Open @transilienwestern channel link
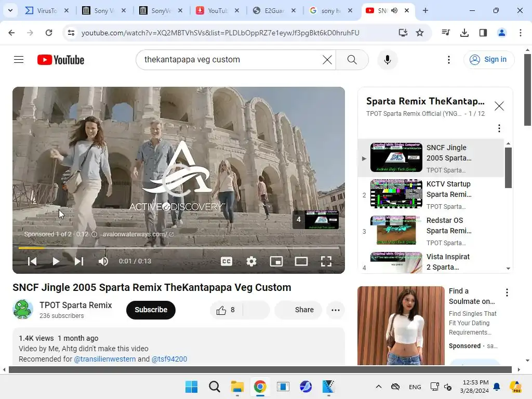This screenshot has width=532, height=399. (105, 359)
